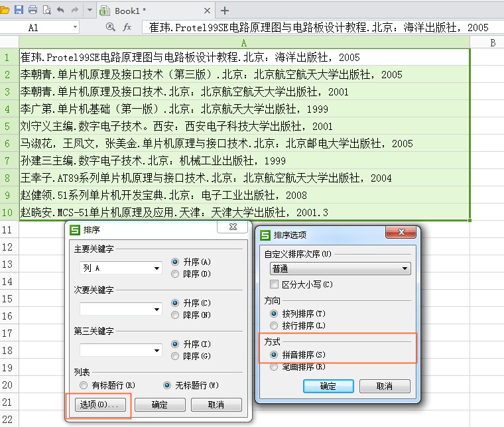The width and height of the screenshot is (504, 427).
Task: Click the print preview icon
Action: (47, 10)
